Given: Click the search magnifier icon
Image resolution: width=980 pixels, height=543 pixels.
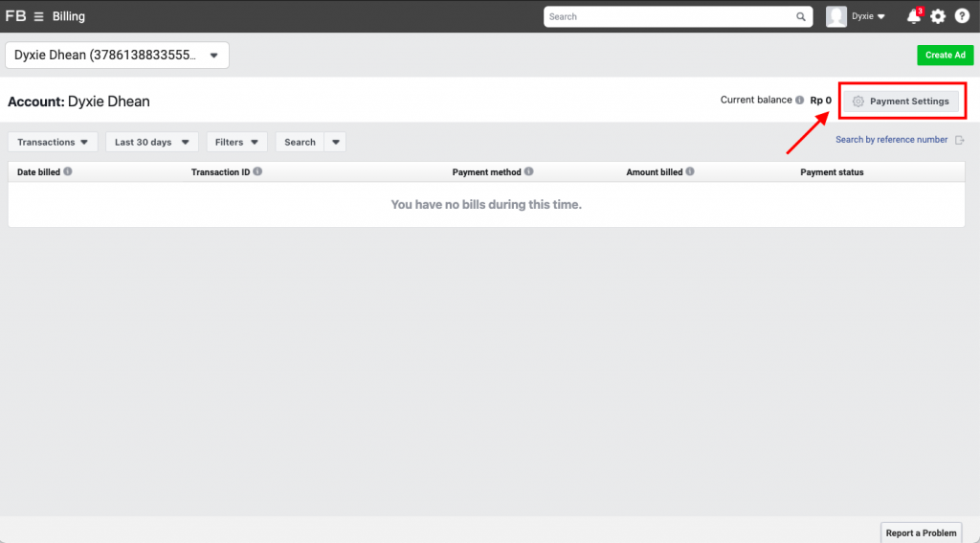Looking at the screenshot, I should [801, 16].
